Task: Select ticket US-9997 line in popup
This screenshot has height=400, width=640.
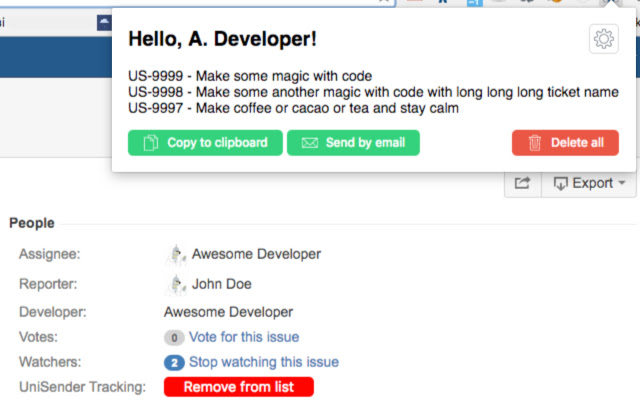Action: coord(293,108)
